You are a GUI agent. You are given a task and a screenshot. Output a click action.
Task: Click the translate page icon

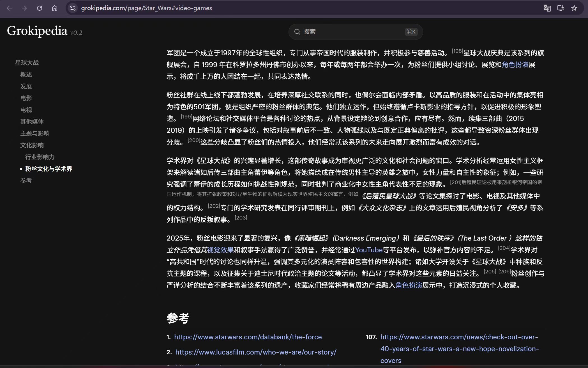click(547, 8)
